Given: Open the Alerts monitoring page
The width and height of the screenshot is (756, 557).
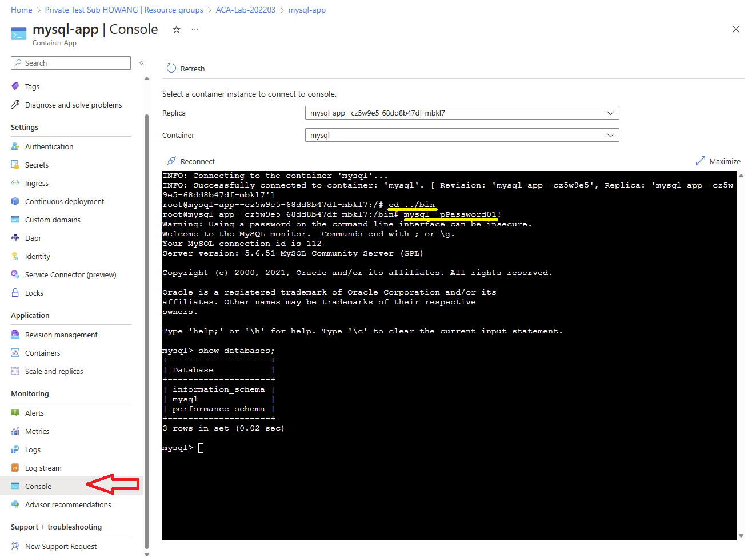Looking at the screenshot, I should coord(34,413).
